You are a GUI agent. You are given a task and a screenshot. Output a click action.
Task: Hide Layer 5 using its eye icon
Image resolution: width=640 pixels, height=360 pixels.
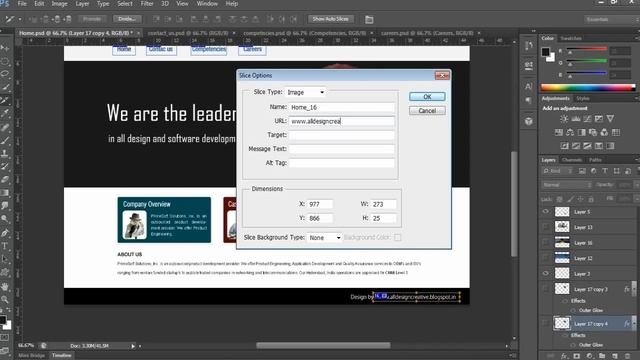click(545, 211)
